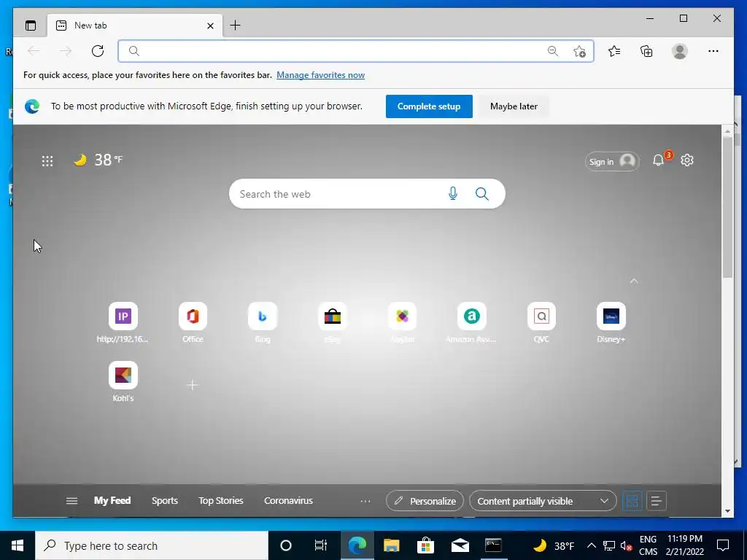The width and height of the screenshot is (747, 560).
Task: Start voice search with microphone icon
Action: coord(453,193)
